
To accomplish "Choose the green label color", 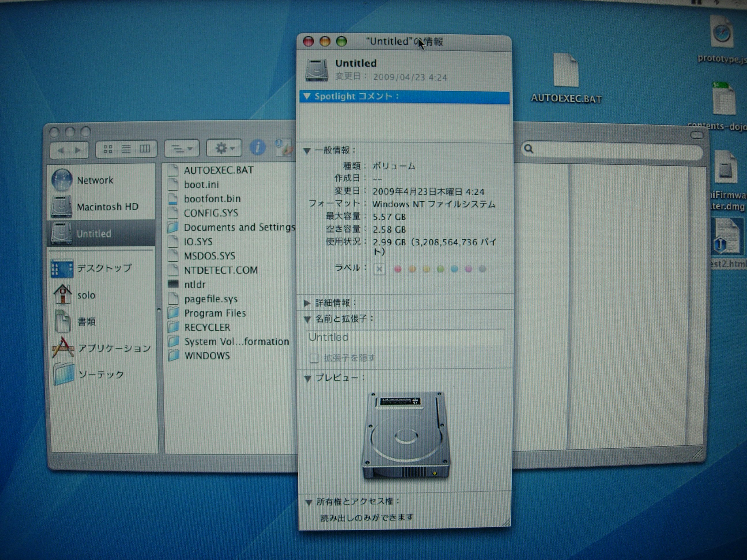I will (x=440, y=269).
